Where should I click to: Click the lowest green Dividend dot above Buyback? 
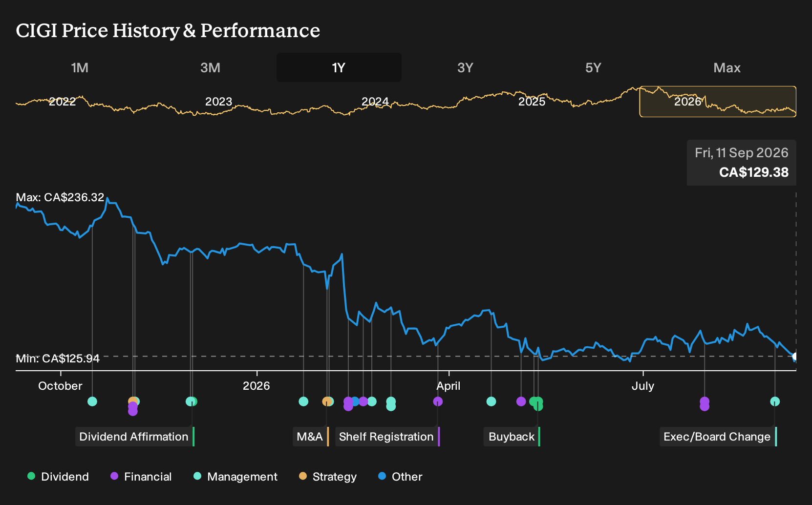(538, 406)
